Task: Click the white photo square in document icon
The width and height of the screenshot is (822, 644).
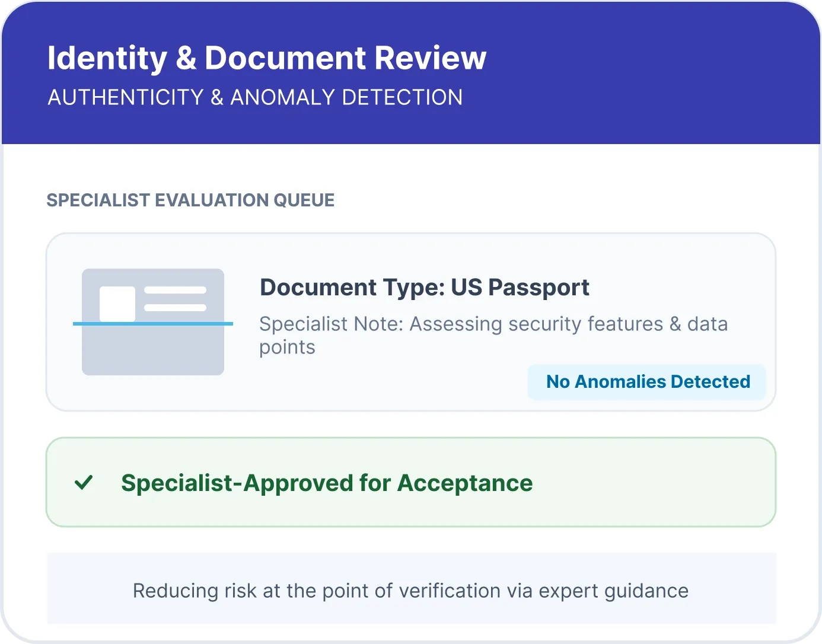Action: pos(117,303)
